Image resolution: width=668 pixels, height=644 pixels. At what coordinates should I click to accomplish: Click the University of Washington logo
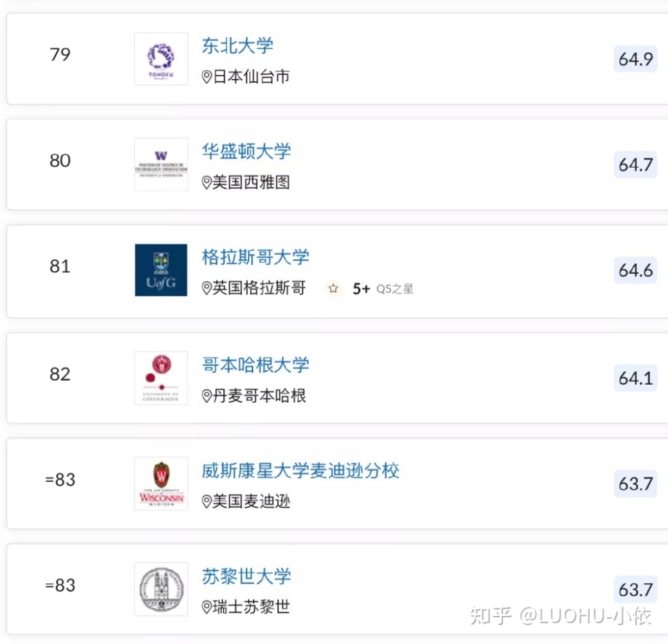click(161, 164)
